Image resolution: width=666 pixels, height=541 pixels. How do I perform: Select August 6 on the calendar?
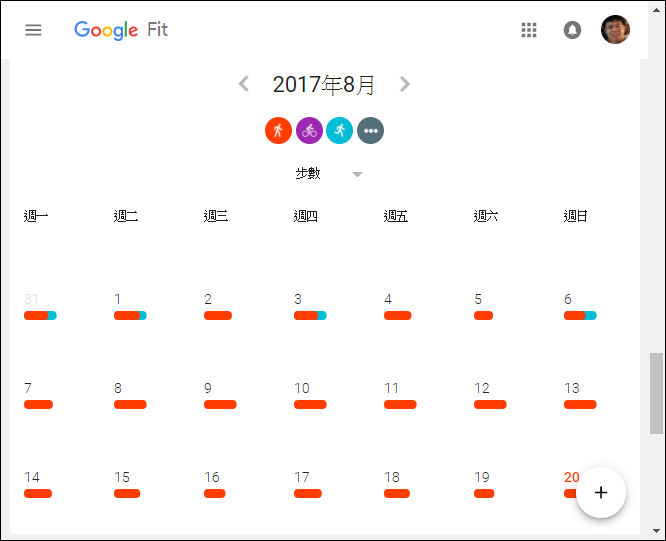(x=567, y=299)
